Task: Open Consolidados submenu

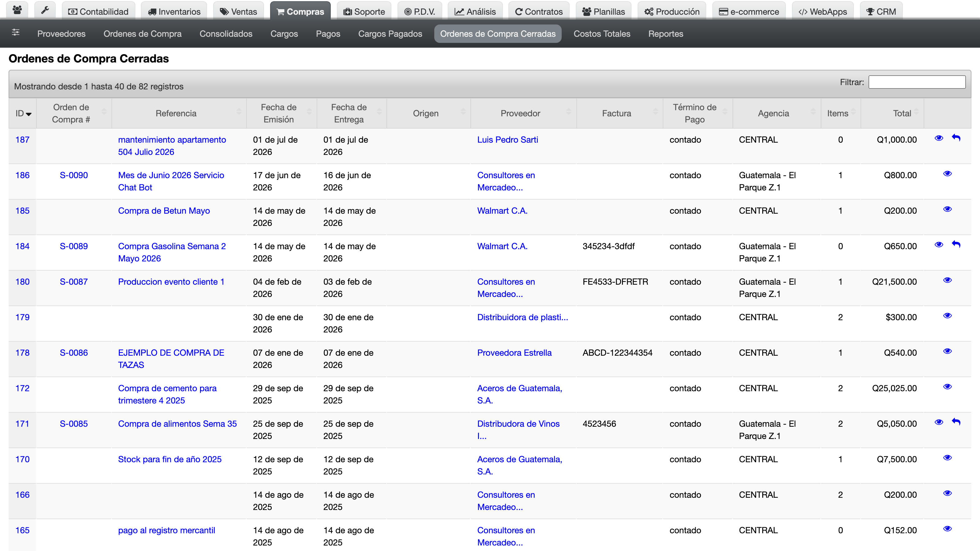Action: pos(226,33)
